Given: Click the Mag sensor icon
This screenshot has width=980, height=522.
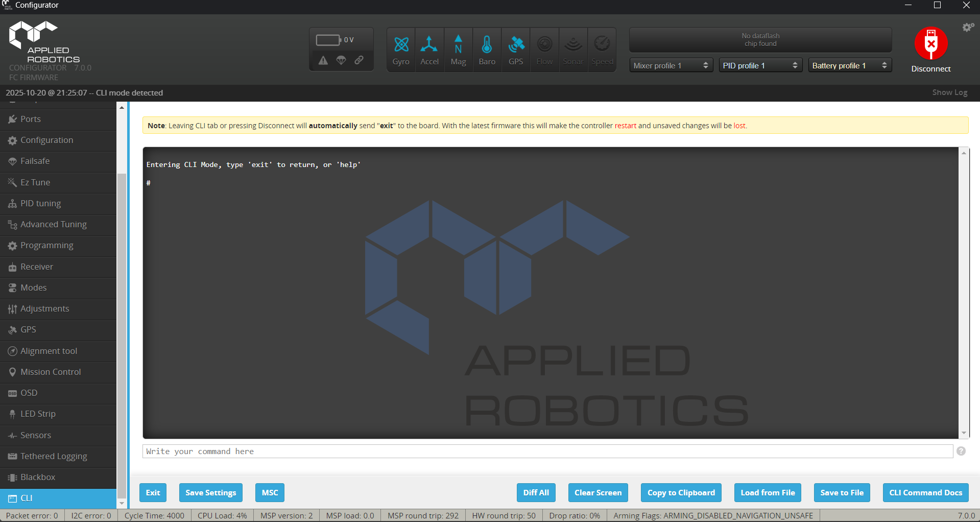Looking at the screenshot, I should click(458, 45).
